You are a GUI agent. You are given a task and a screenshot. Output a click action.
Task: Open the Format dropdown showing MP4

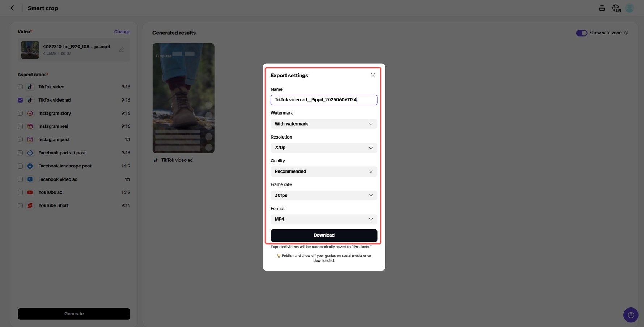click(x=324, y=219)
